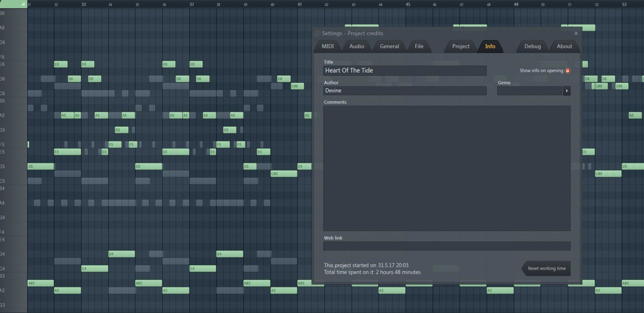
Task: Click the Title field 'Heart Of The Tide'
Action: pos(405,71)
